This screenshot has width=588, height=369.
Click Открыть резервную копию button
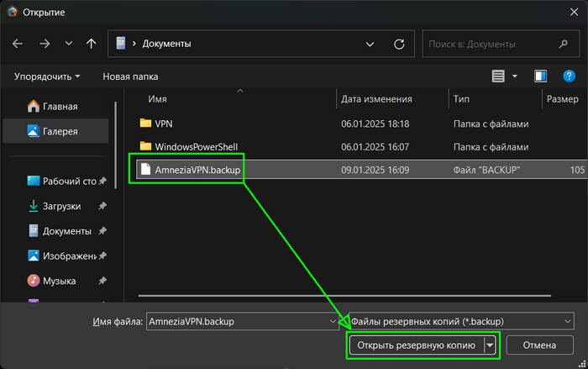(x=417, y=345)
